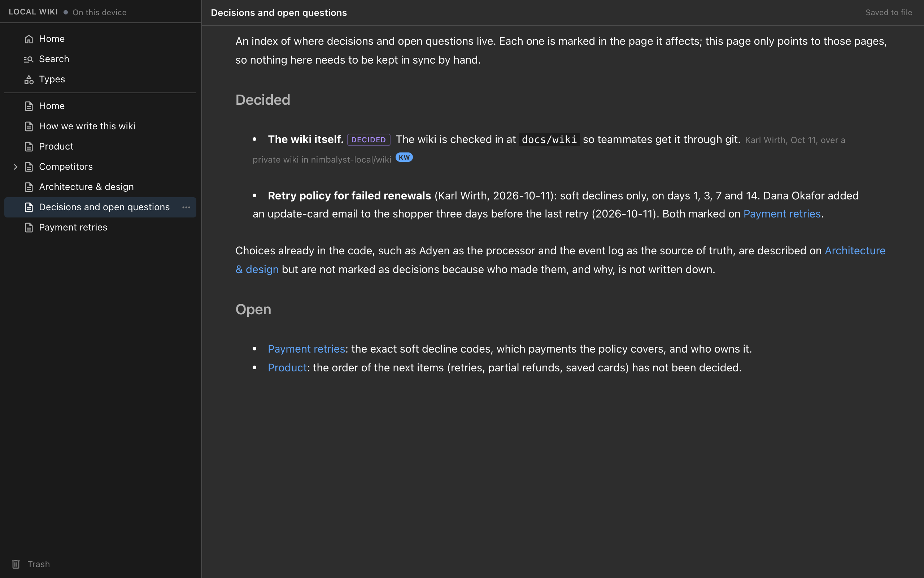This screenshot has width=924, height=578.
Task: Expand the Competitors tree item
Action: (x=16, y=167)
